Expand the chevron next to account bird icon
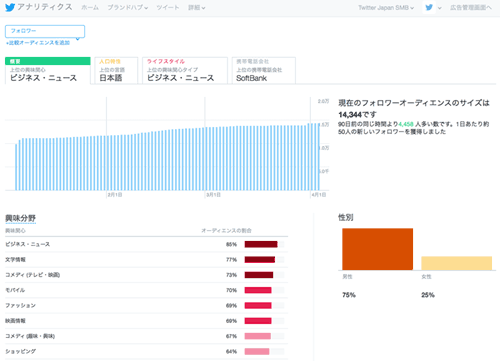This screenshot has width=500, height=361. pos(439,8)
